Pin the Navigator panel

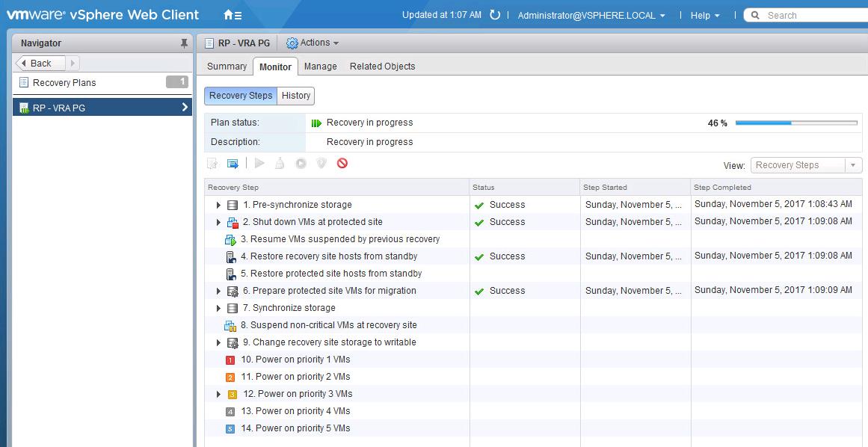pyautogui.click(x=185, y=43)
